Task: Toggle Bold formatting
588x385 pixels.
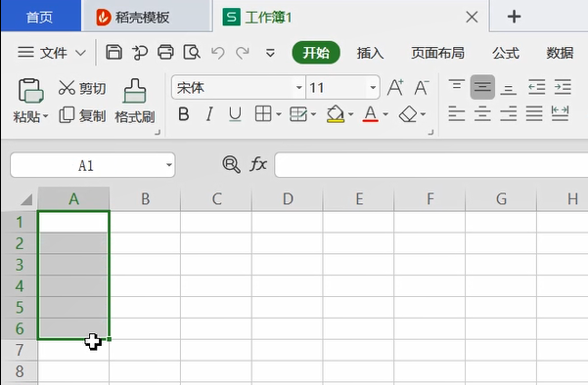Action: click(x=184, y=114)
